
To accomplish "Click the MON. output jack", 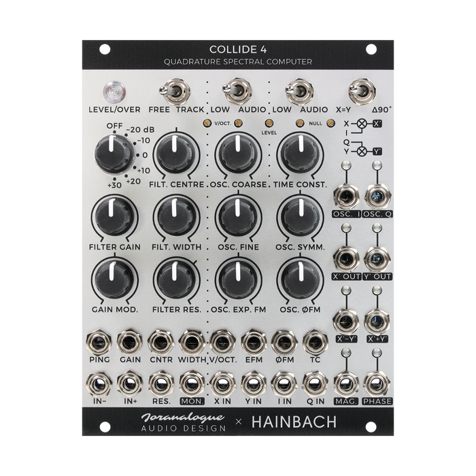I will [x=192, y=384].
